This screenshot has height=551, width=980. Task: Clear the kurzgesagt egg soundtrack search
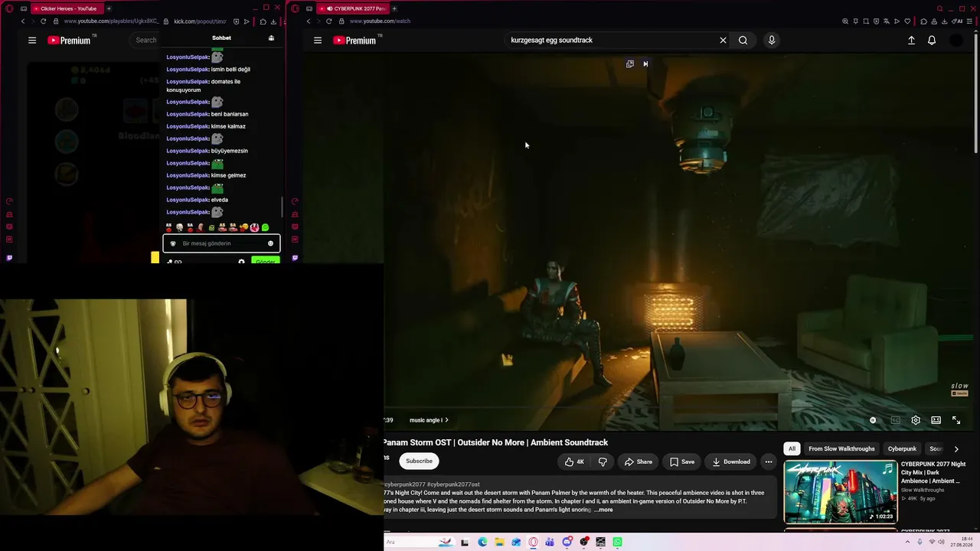coord(723,41)
